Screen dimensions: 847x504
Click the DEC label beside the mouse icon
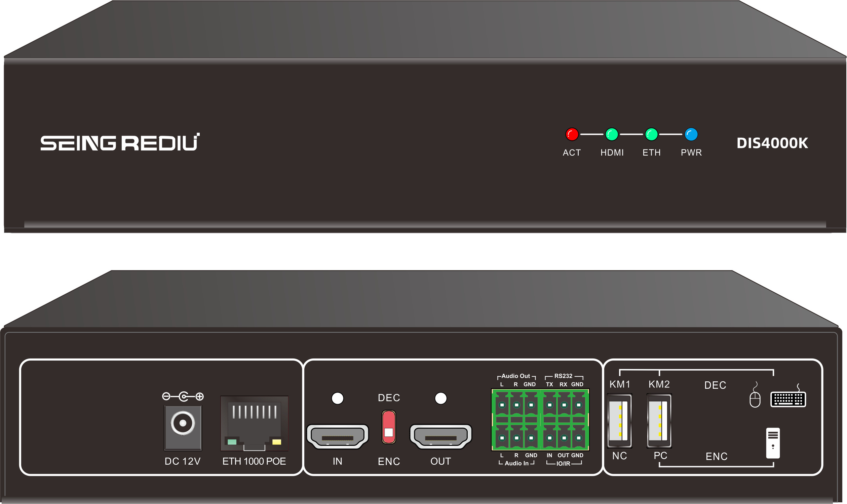715,385
